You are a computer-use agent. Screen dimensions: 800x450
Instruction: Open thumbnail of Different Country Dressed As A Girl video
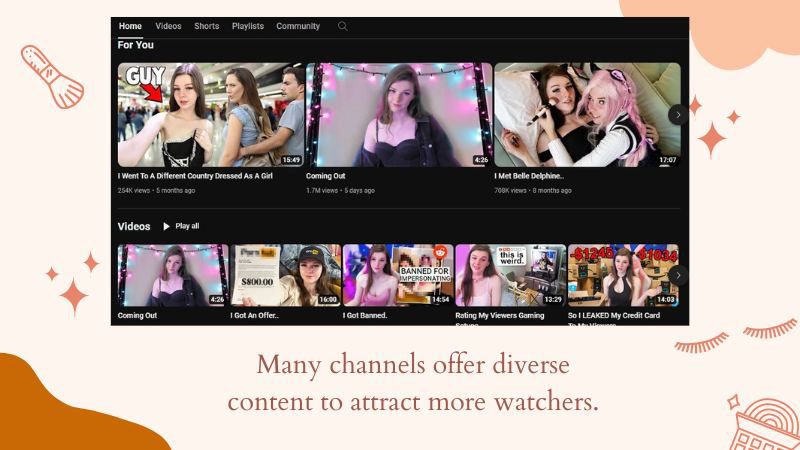[211, 115]
